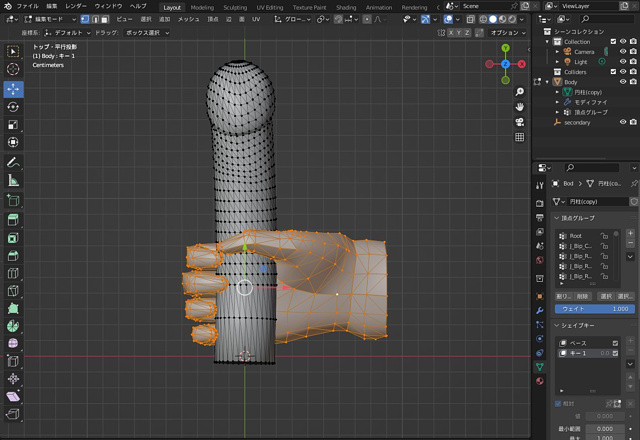Click the Measure tool icon
The height and width of the screenshot is (440, 640).
click(13, 181)
